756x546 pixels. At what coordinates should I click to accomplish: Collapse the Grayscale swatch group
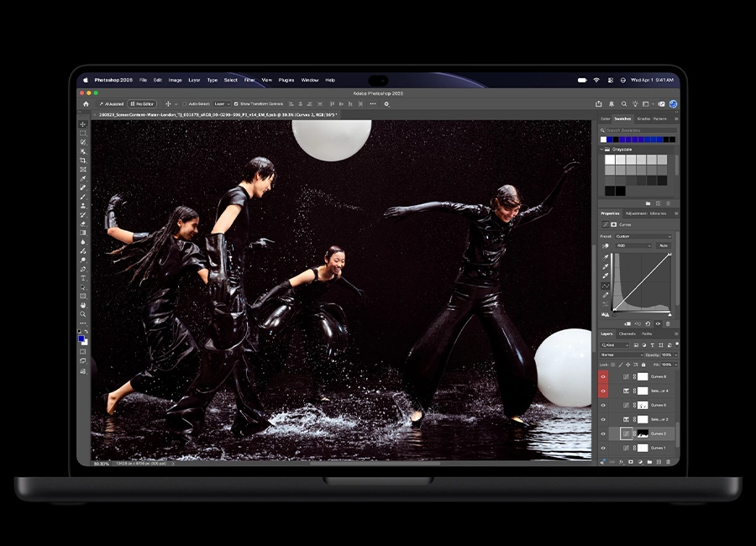click(x=601, y=150)
